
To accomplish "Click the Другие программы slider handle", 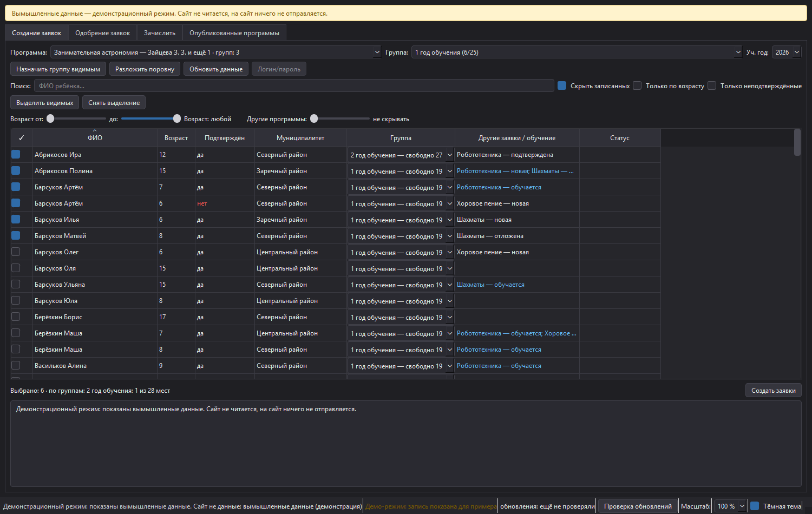I will pos(314,118).
